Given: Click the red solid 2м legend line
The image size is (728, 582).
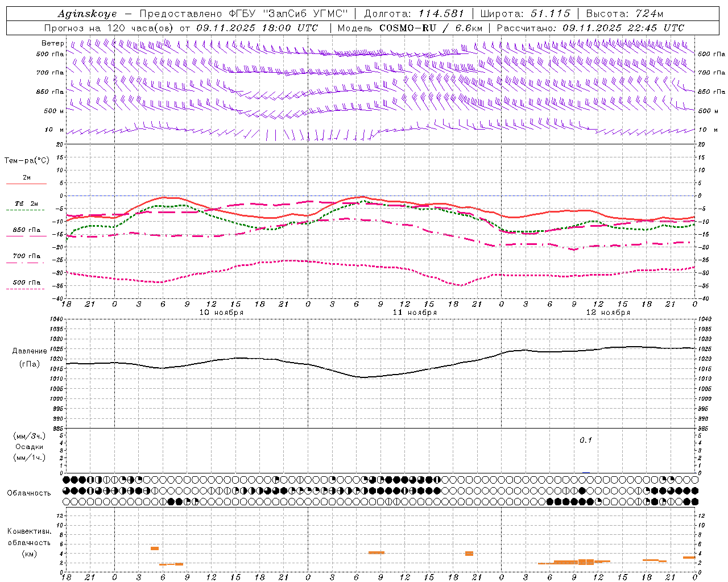Looking at the screenshot, I should click(26, 184).
